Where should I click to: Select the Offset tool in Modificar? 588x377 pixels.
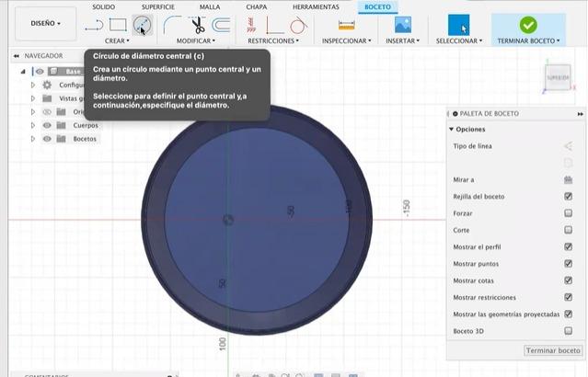[221, 25]
